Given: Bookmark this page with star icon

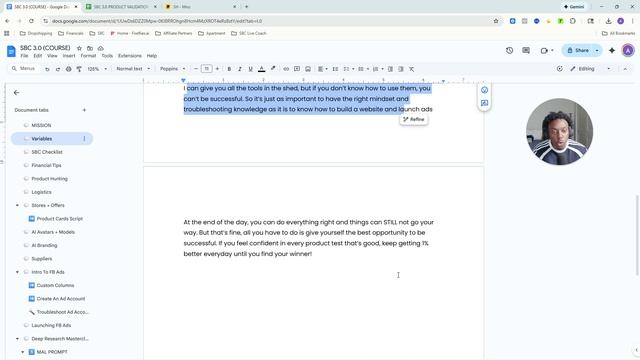Looking at the screenshot, I should (496, 21).
